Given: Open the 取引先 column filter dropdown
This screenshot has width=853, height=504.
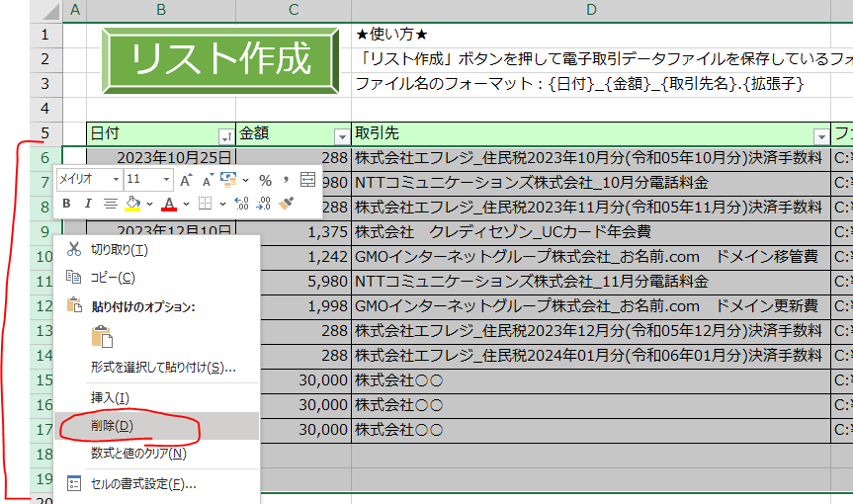Looking at the screenshot, I should coord(821,136).
